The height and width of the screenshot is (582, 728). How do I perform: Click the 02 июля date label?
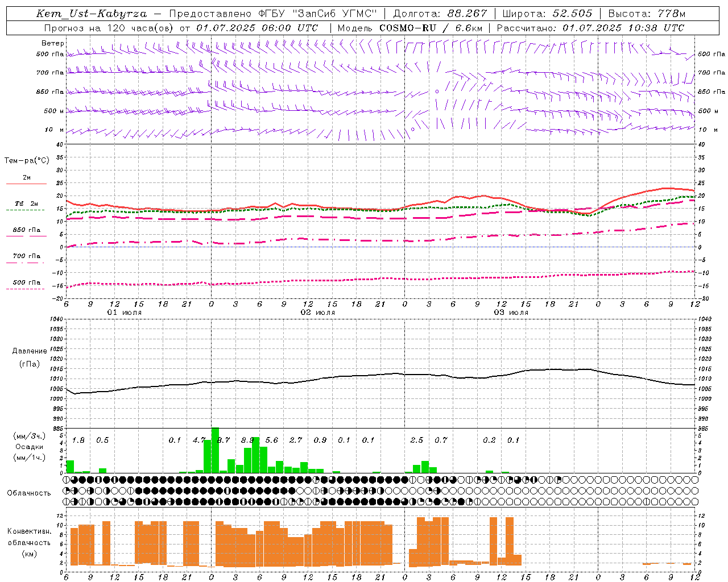pyautogui.click(x=318, y=313)
